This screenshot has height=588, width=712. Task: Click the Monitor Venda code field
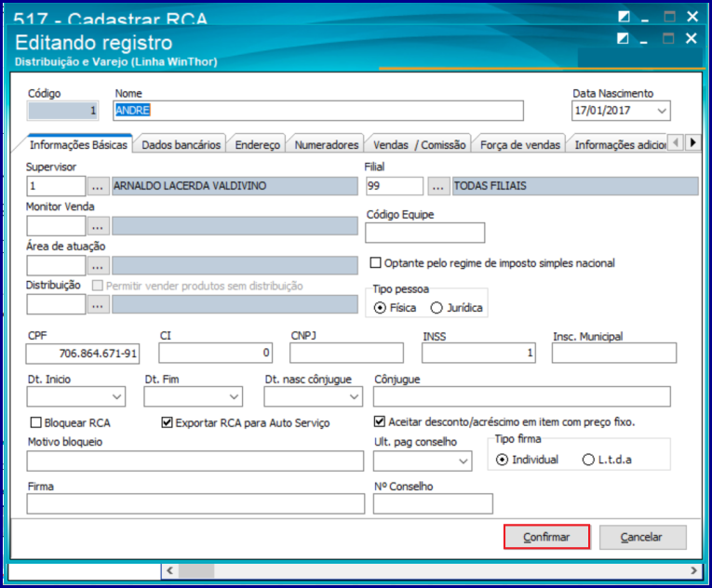tap(56, 226)
